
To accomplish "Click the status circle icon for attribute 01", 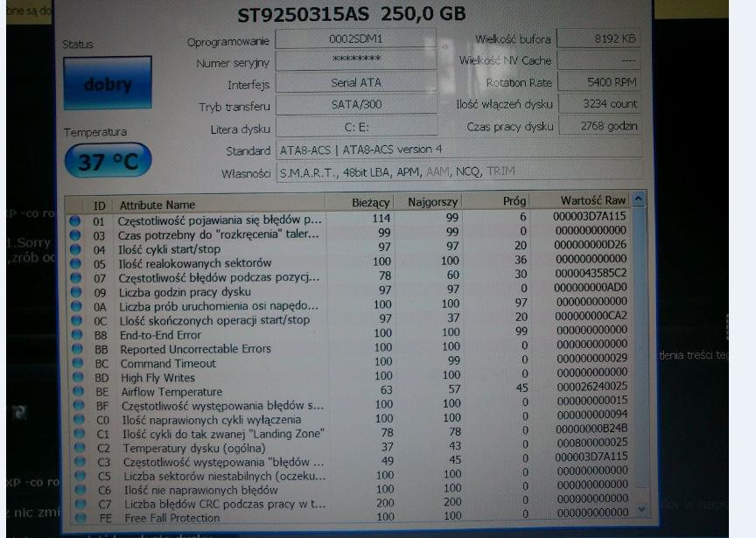I will point(74,220).
